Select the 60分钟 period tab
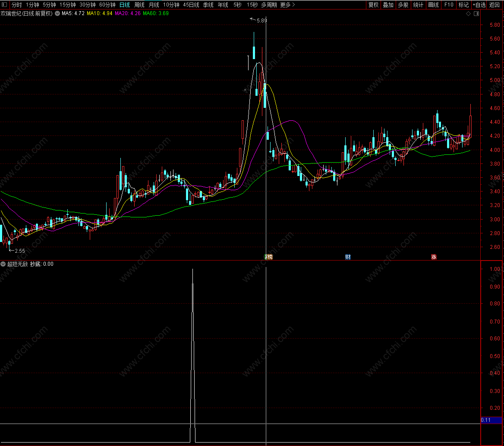Image resolution: width=504 pixels, height=446 pixels. tap(107, 5)
